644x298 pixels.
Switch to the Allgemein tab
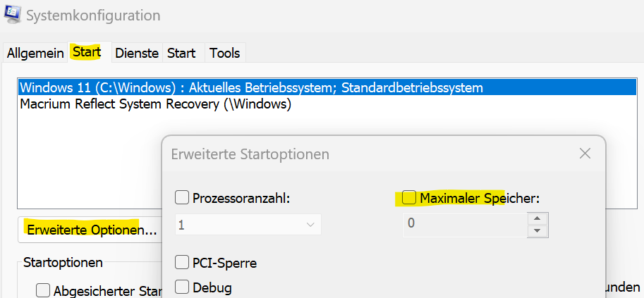[35, 53]
